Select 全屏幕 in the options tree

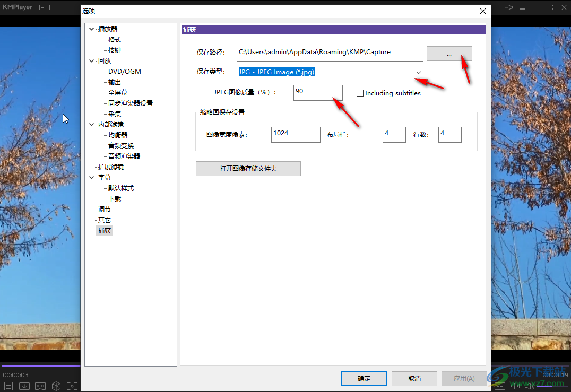pyautogui.click(x=118, y=92)
